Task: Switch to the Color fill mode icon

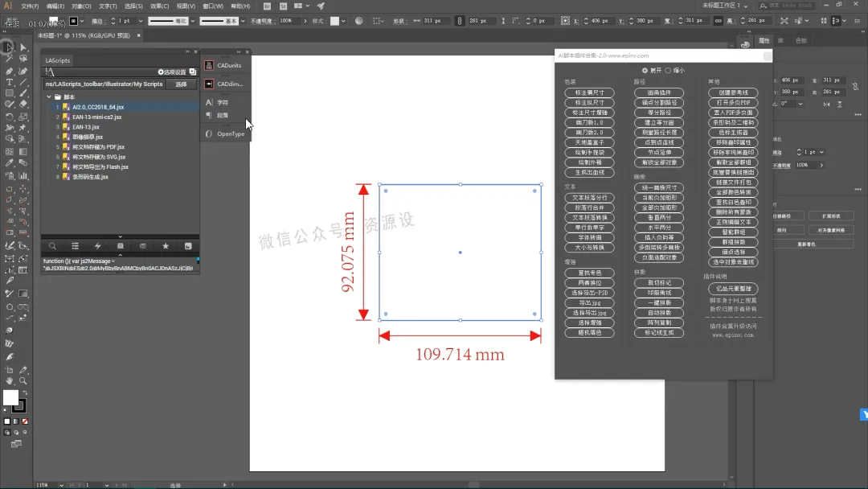Action: pyautogui.click(x=7, y=421)
